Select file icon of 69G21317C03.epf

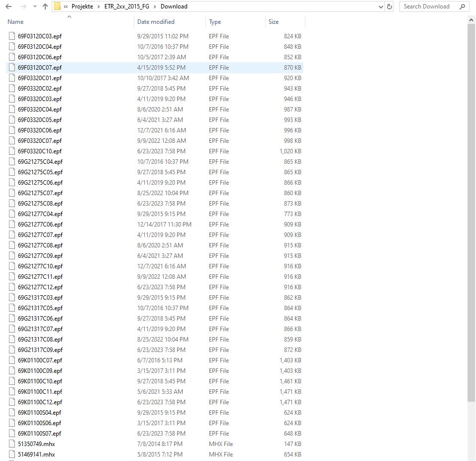pyautogui.click(x=12, y=298)
